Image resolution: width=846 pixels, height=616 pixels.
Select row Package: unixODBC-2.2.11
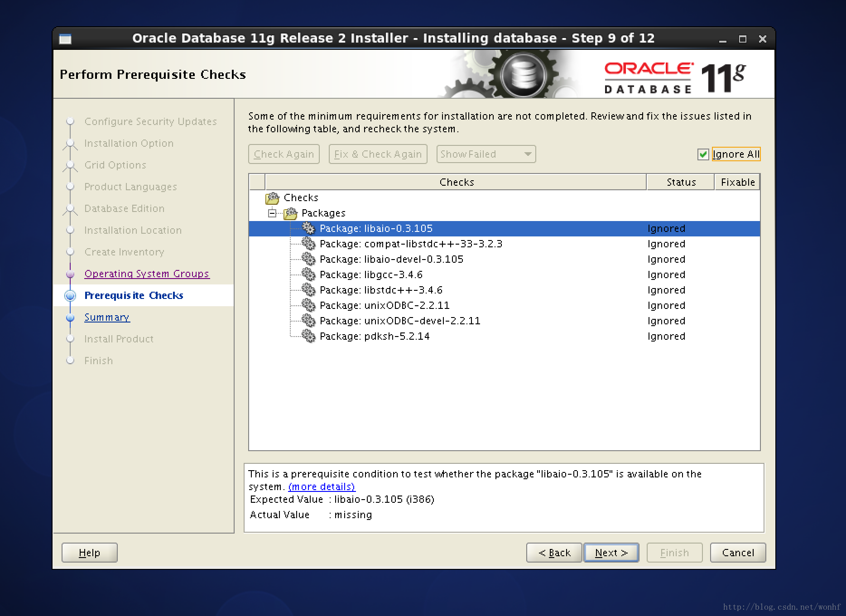click(504, 305)
